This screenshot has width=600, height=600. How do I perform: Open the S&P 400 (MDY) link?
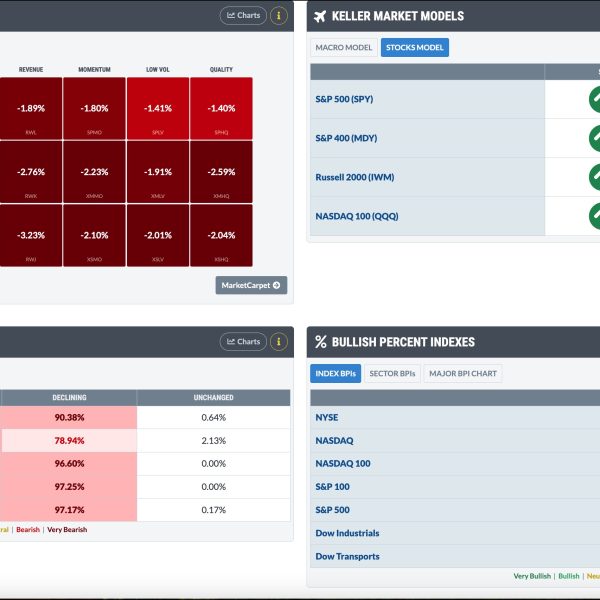346,138
